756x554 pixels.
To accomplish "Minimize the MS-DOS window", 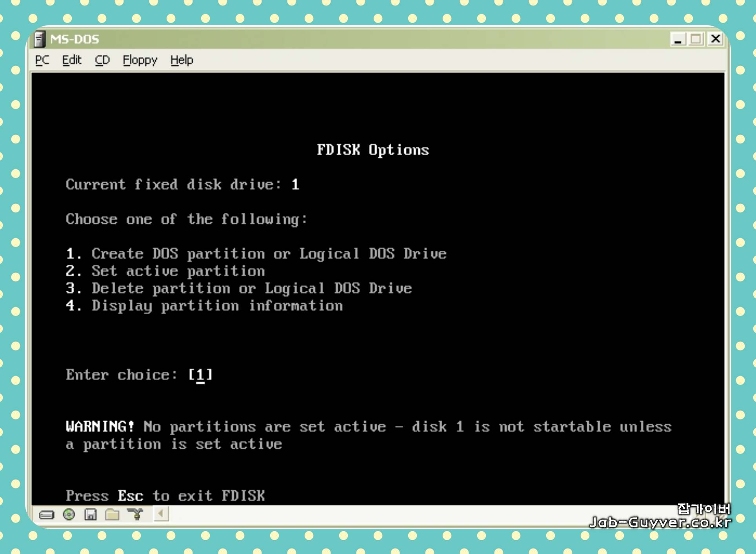I will (678, 39).
